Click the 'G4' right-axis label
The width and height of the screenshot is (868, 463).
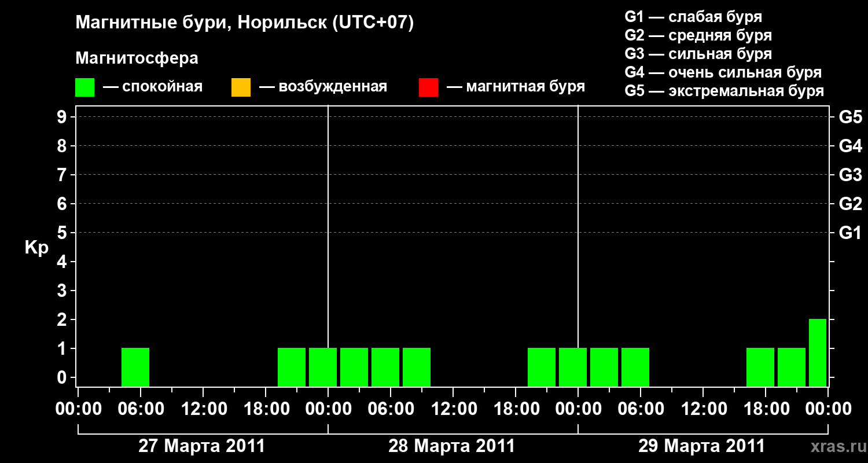850,146
